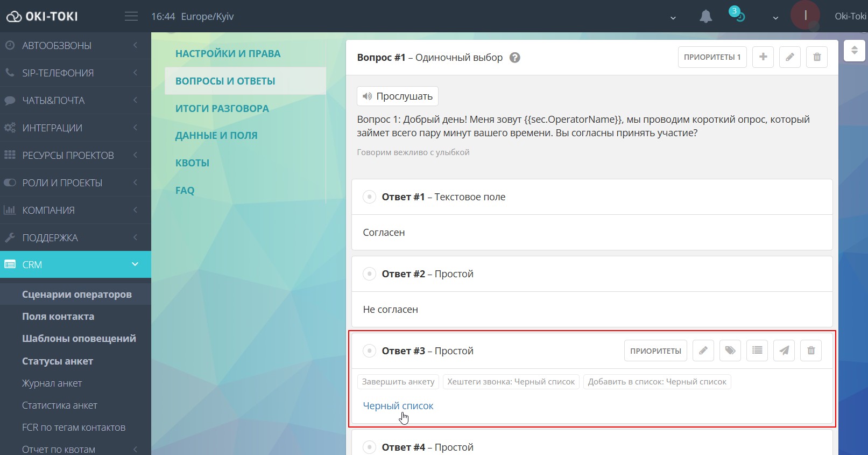Open the hamburger menu in header
The height and width of the screenshot is (455, 868).
[x=131, y=17]
